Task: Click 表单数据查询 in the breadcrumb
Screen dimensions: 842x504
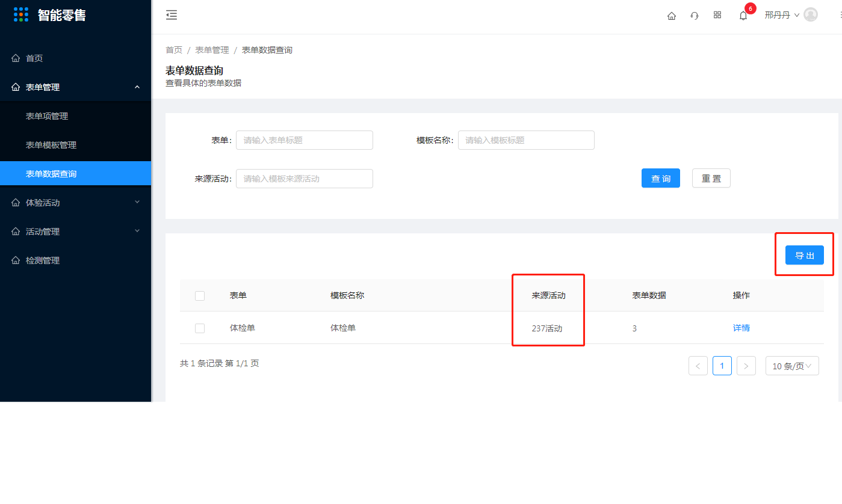Action: [x=267, y=50]
